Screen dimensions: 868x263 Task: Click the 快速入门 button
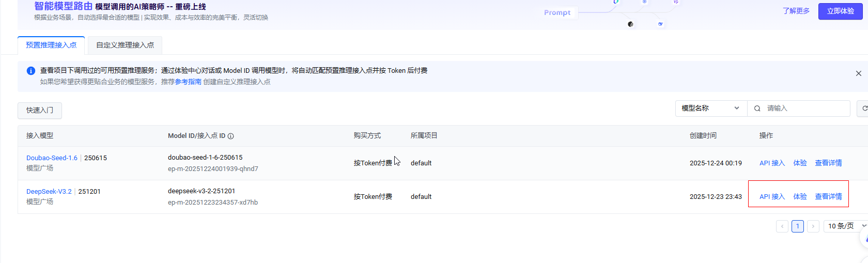pos(40,110)
